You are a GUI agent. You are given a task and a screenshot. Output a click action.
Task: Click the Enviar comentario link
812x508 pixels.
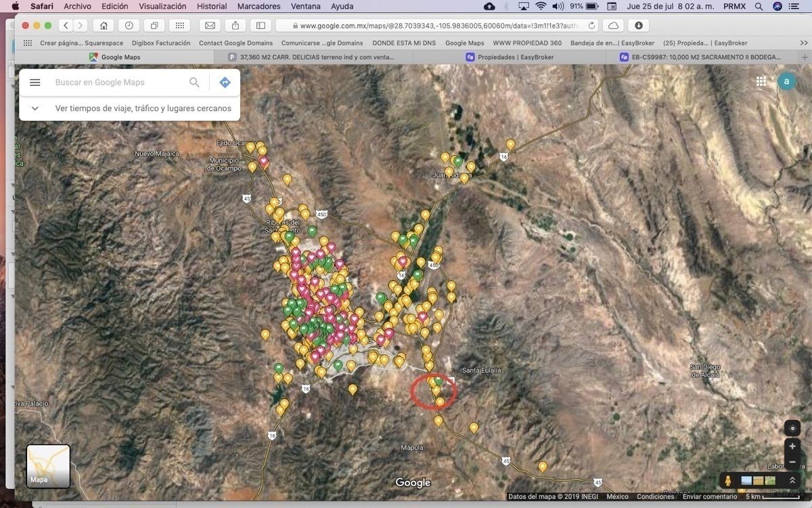point(709,496)
